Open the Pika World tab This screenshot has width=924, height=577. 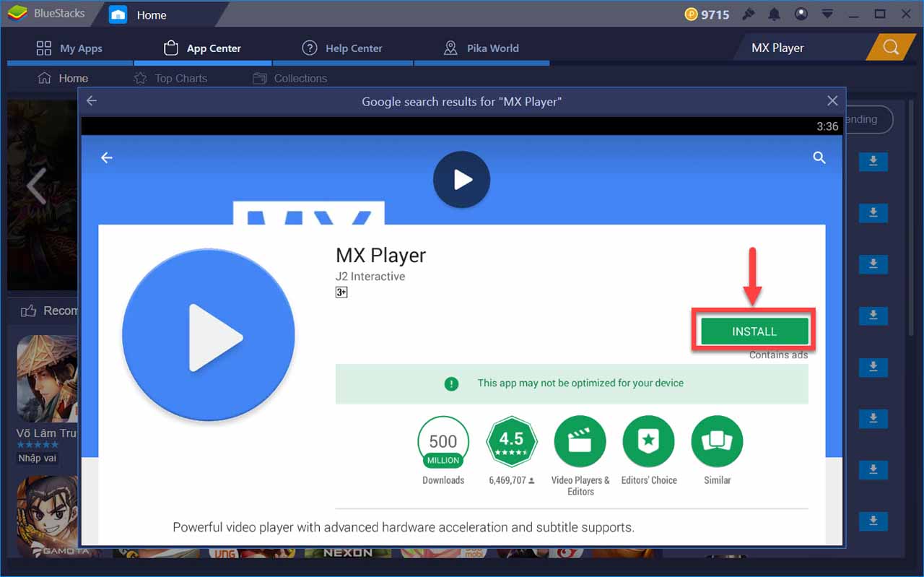[481, 48]
